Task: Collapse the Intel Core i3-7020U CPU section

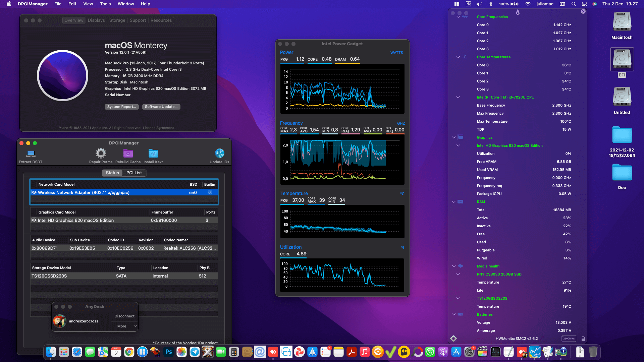Action: pos(458,97)
